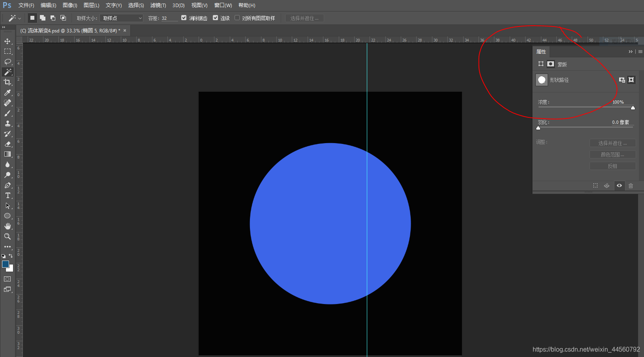Screen dimensions: 644x357
Task: Enable 对所有图层取样 checkbox
Action: tap(237, 18)
